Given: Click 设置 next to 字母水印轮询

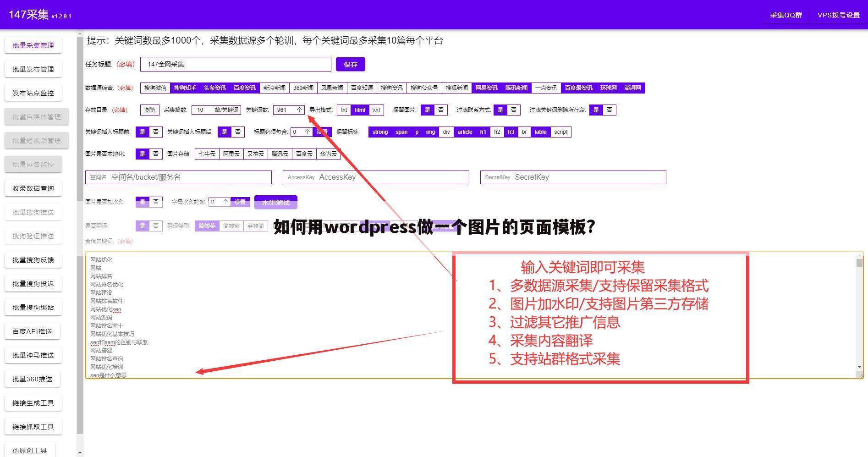Looking at the screenshot, I should (240, 202).
